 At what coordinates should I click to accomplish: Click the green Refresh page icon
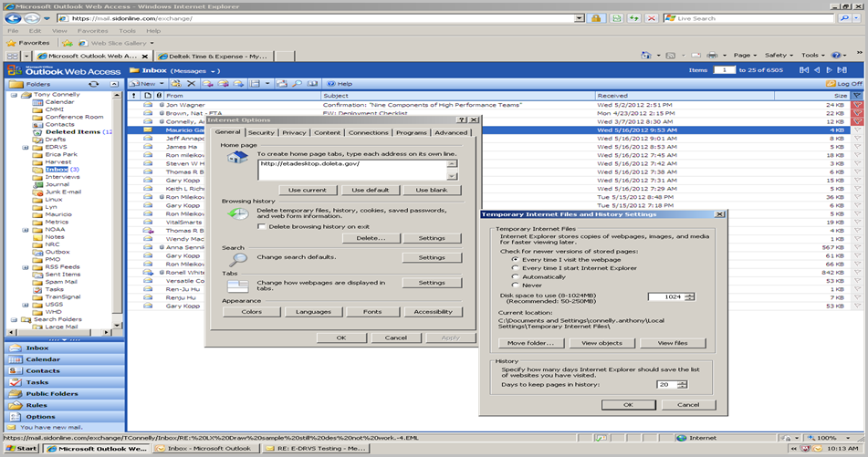point(633,18)
